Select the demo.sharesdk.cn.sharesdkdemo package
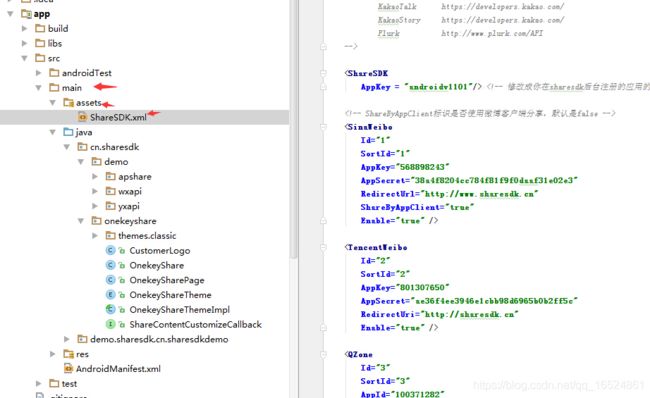Image resolution: width=650 pixels, height=398 pixels. (159, 339)
